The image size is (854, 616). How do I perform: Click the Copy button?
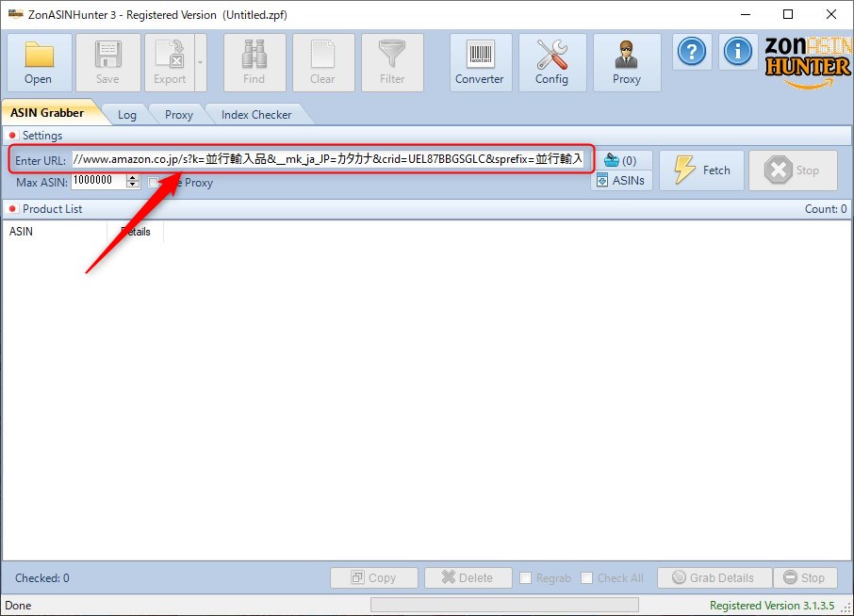374,578
